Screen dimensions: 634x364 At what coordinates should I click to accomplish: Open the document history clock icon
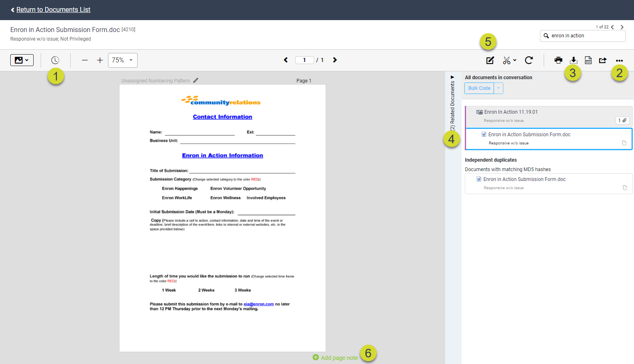55,60
